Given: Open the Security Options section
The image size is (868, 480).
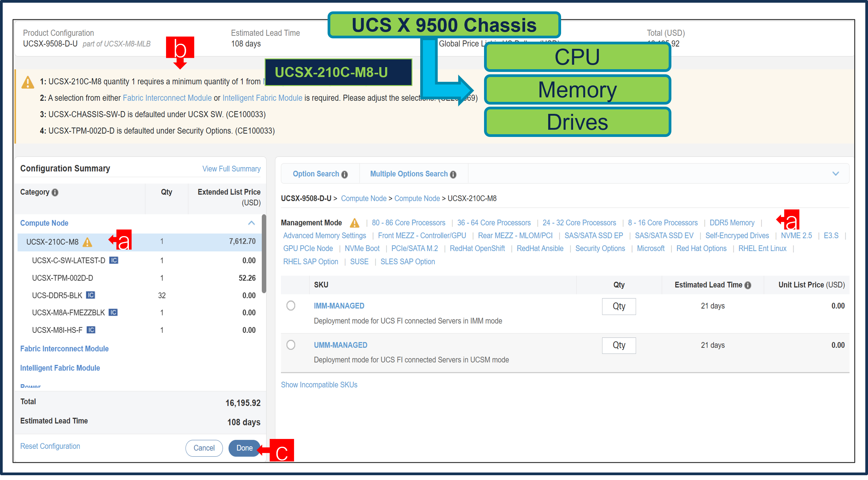Looking at the screenshot, I should click(x=600, y=249).
